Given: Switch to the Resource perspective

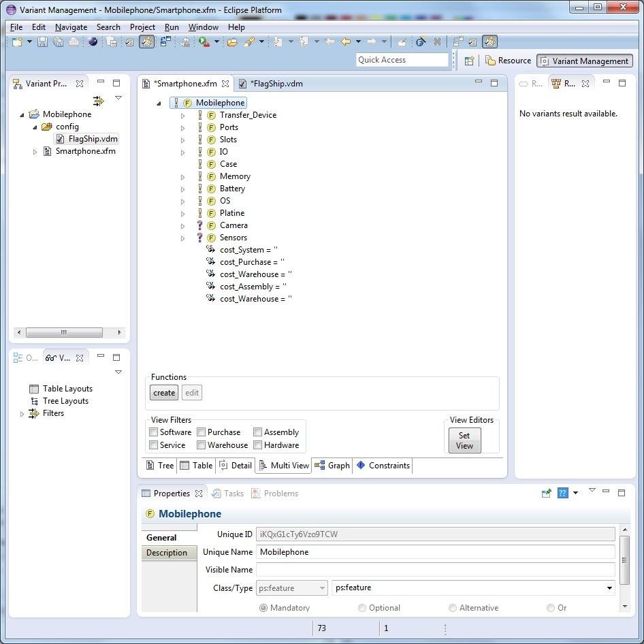Looking at the screenshot, I should 508,61.
